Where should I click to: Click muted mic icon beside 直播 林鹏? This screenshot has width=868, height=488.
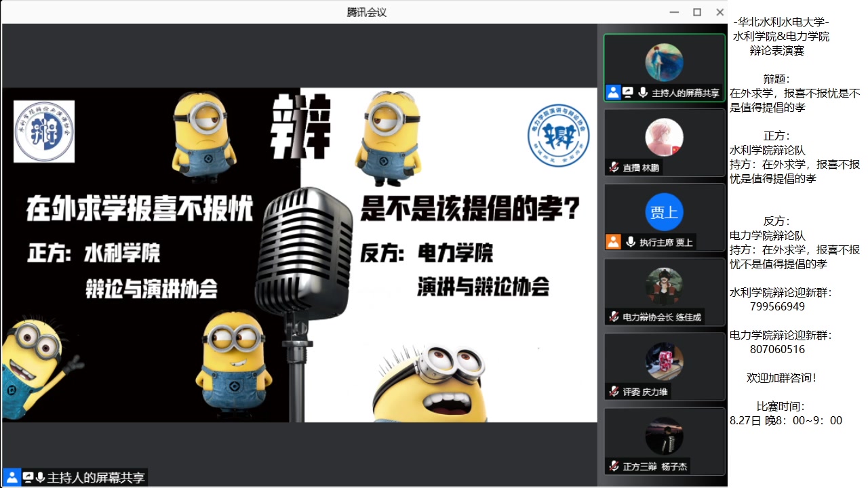coord(614,167)
